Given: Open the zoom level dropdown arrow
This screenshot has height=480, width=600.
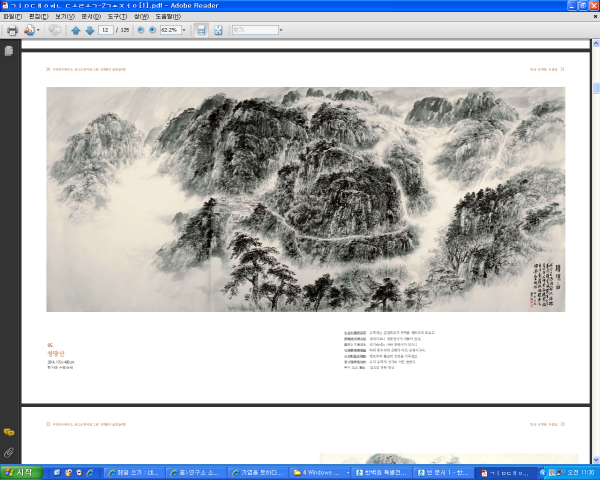Looking at the screenshot, I should click(184, 30).
